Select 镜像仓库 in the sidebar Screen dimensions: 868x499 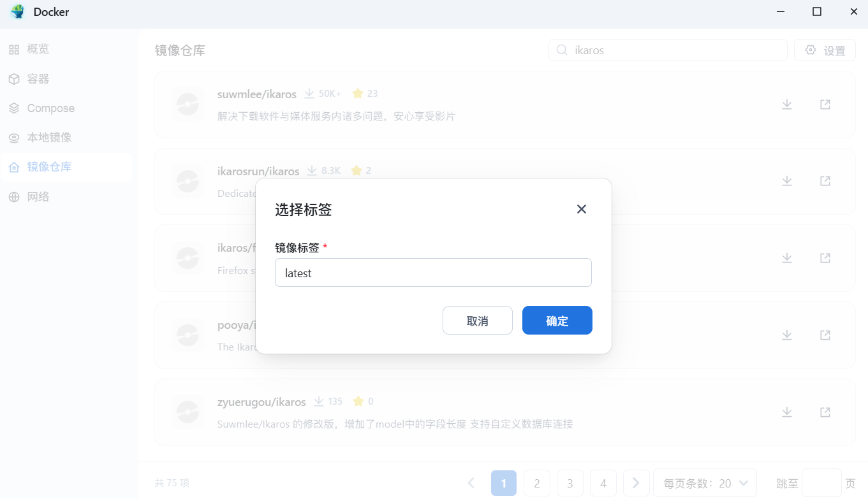(x=66, y=167)
